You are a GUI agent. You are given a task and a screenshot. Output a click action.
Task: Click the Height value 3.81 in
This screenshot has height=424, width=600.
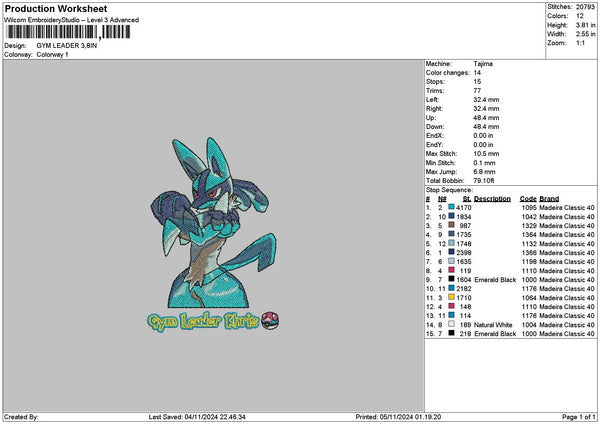(586, 25)
